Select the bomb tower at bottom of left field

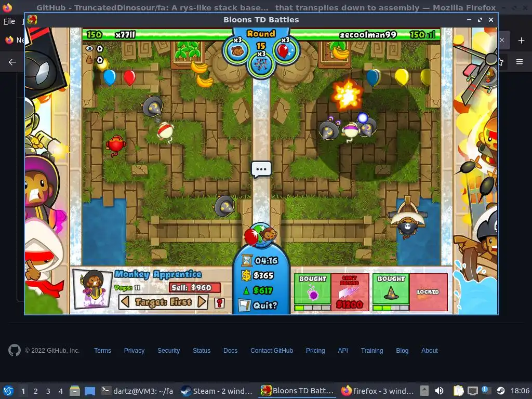(224, 206)
